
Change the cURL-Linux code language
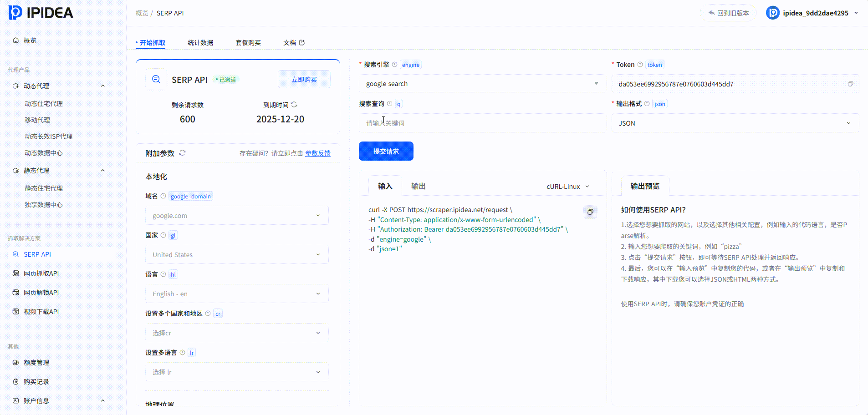click(568, 187)
